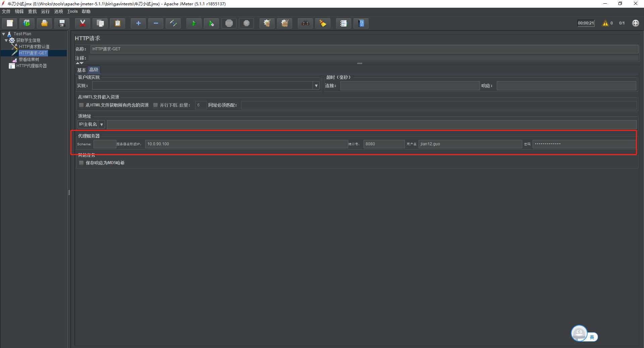Start the test with green play icon

(x=194, y=23)
